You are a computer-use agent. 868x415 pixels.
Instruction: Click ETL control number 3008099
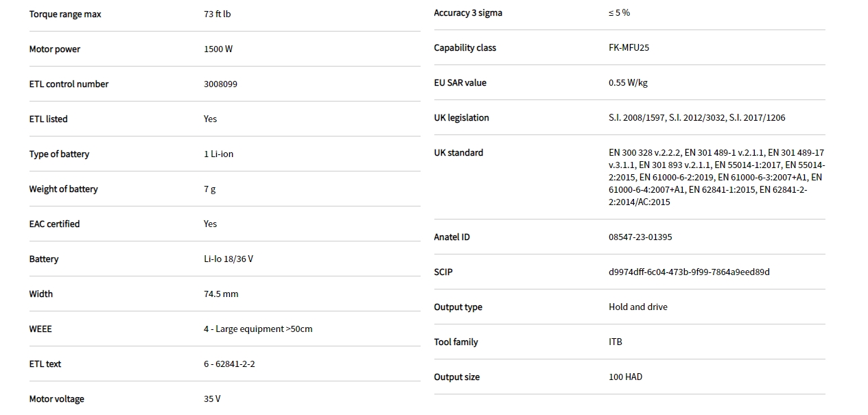220,84
